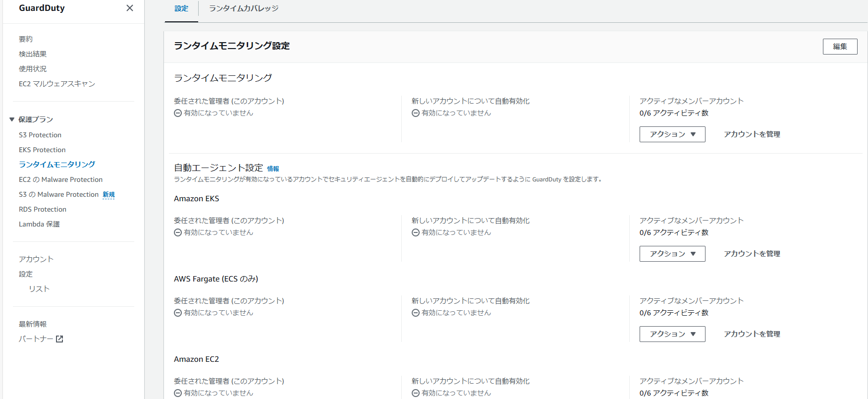Click Amazon EKS 自動有効化 disabled status icon
The height and width of the screenshot is (399, 868).
(416, 232)
